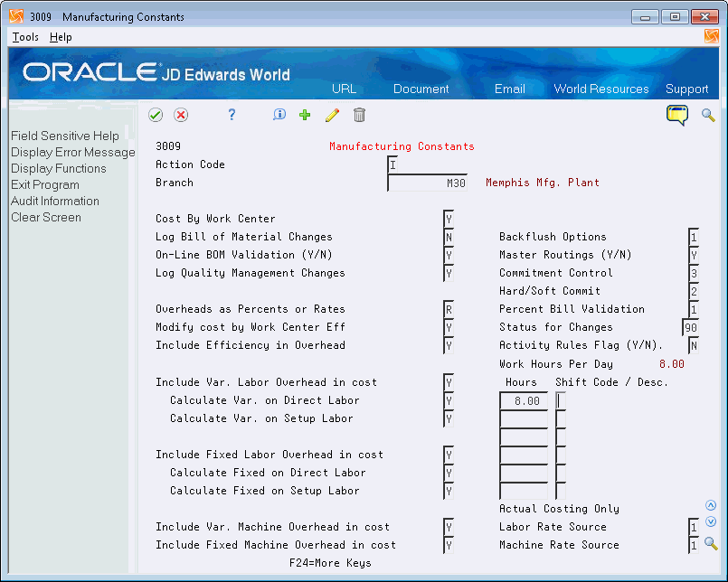This screenshot has height=582, width=728.
Task: Open the Tools menu
Action: pos(25,37)
